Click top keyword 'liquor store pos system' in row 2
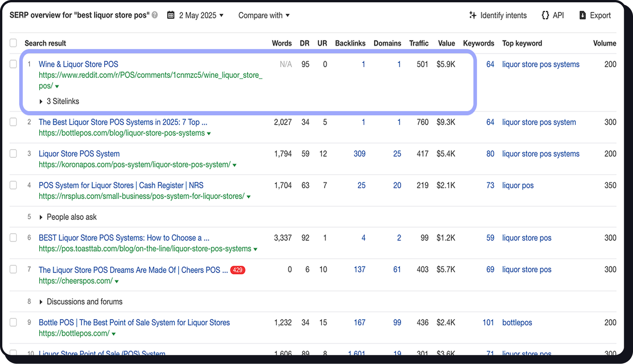633x364 pixels. pos(539,122)
